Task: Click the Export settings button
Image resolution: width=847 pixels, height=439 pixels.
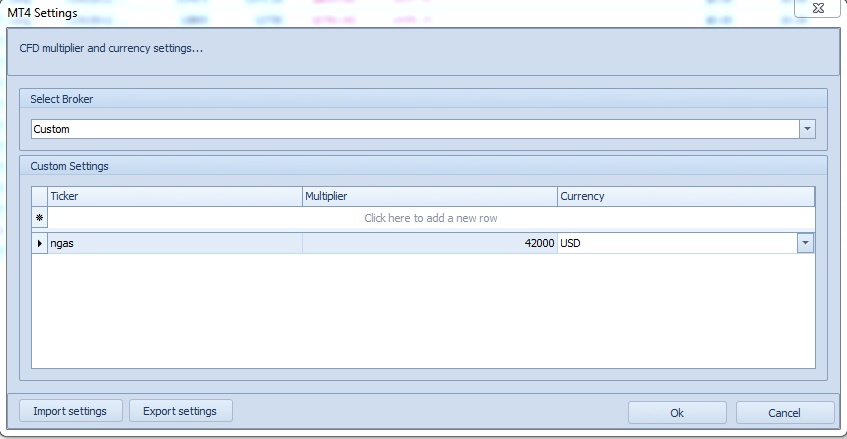Action: [x=180, y=411]
